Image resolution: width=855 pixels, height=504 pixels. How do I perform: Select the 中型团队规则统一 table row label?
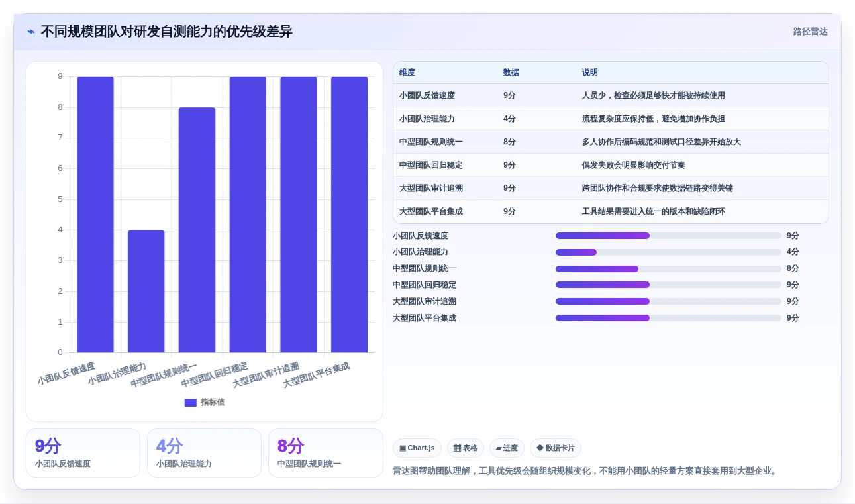431,142
